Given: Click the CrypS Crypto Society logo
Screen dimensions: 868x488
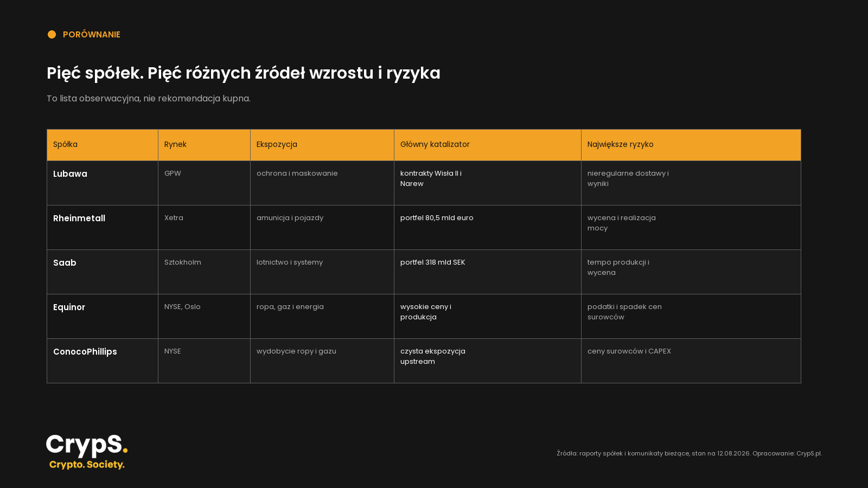Looking at the screenshot, I should pos(87,452).
